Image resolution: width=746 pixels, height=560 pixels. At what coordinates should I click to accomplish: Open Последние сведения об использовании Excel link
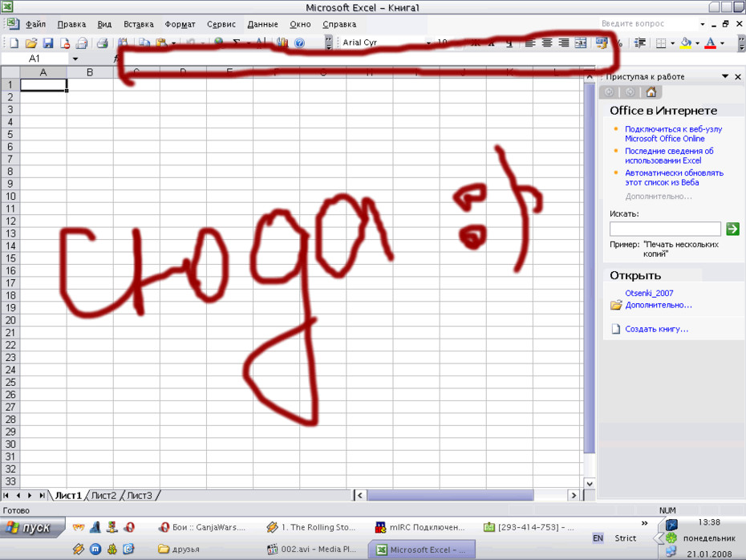[x=669, y=156]
